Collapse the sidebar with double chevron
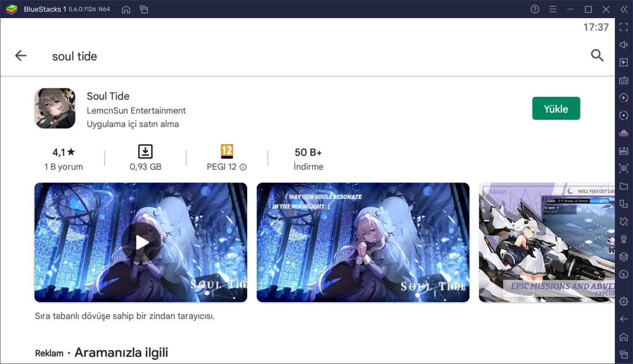This screenshot has height=364, width=633. click(624, 9)
